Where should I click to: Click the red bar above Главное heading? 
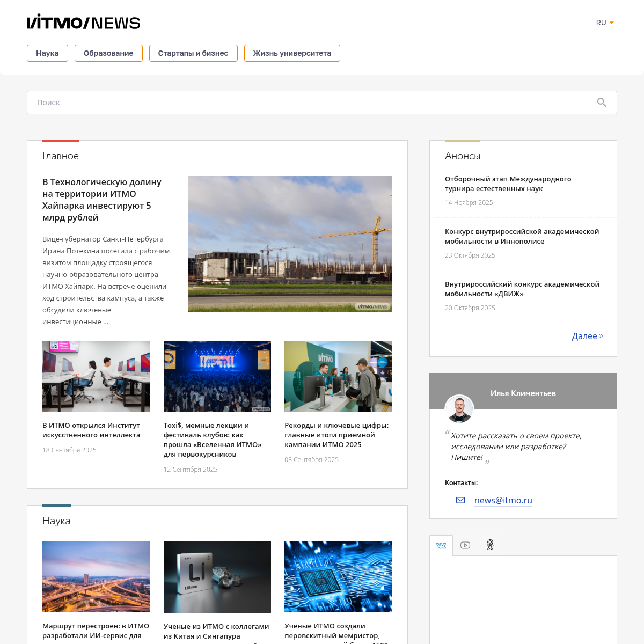pos(60,141)
